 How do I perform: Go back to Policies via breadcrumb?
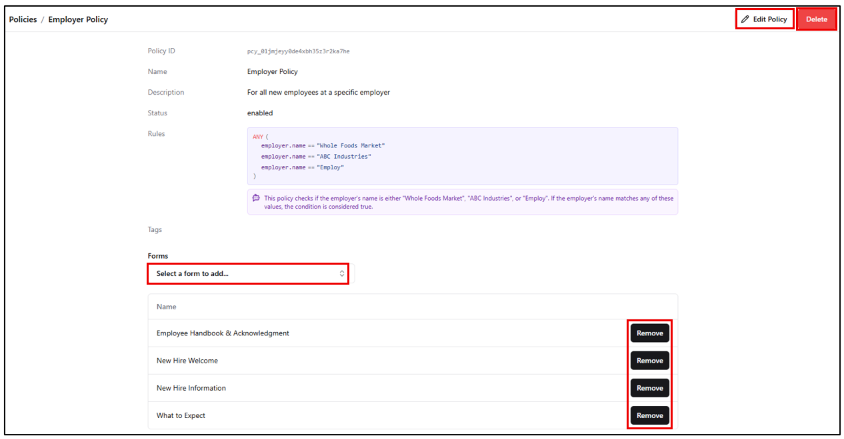coord(24,19)
